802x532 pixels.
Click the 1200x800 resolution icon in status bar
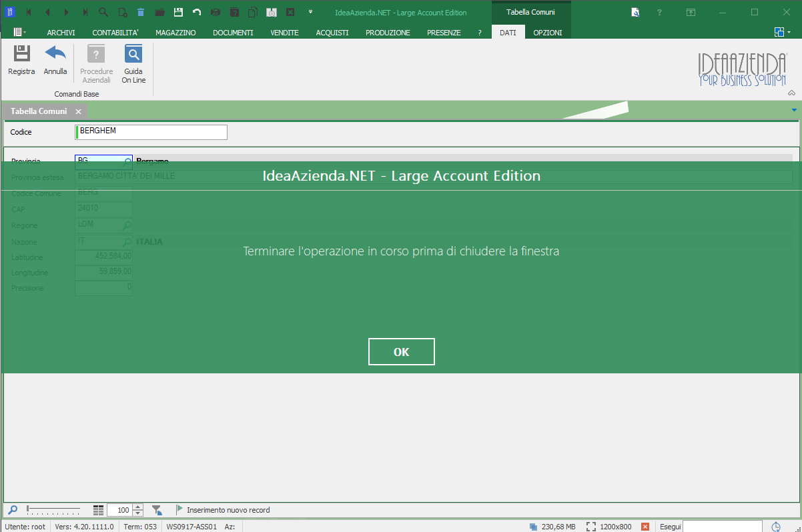click(591, 527)
